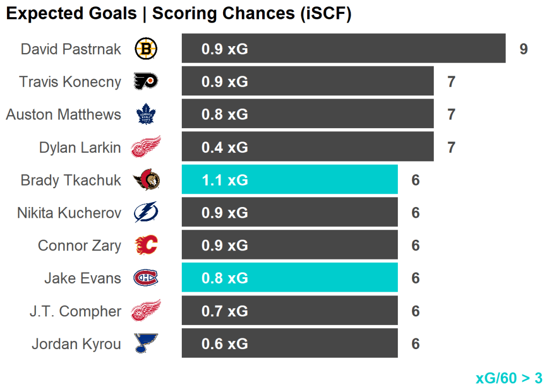Select the Ottawa Senators logo

[146, 180]
